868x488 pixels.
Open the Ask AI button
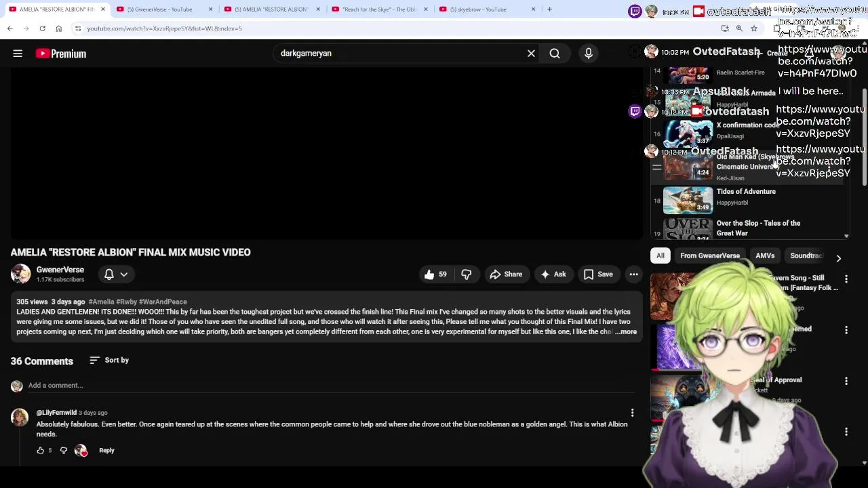(553, 274)
